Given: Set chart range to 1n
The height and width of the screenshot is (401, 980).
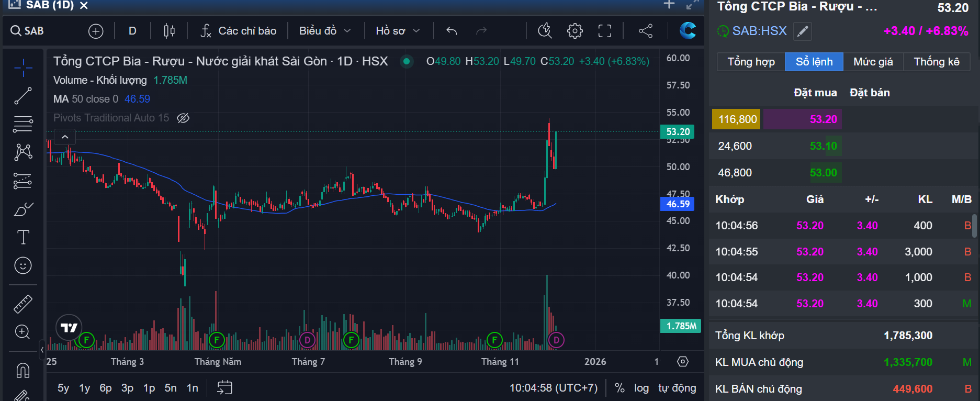Looking at the screenshot, I should (193, 388).
